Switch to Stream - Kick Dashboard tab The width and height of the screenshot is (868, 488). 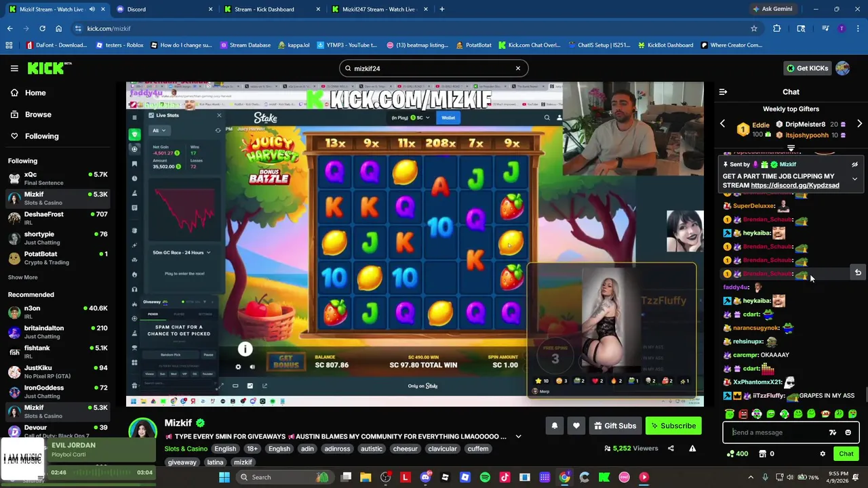point(270,9)
